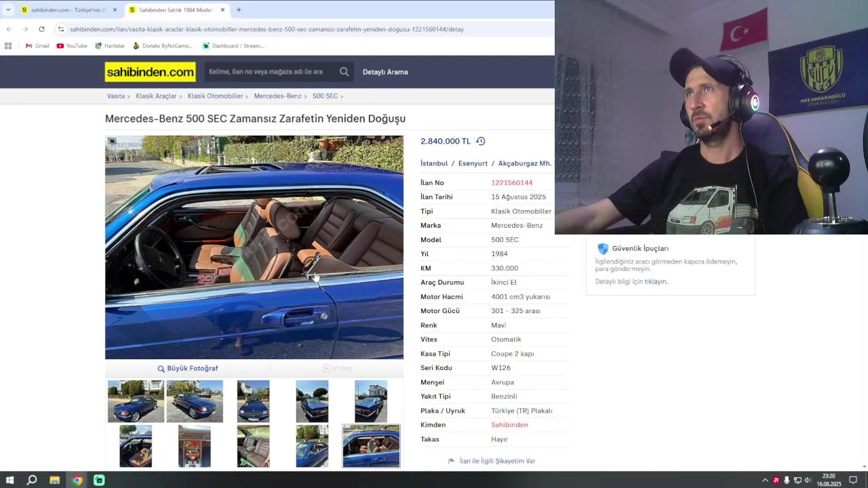This screenshot has width=868, height=488.
Task: Go to Klasik Araçlar breadcrumb
Action: coord(156,96)
